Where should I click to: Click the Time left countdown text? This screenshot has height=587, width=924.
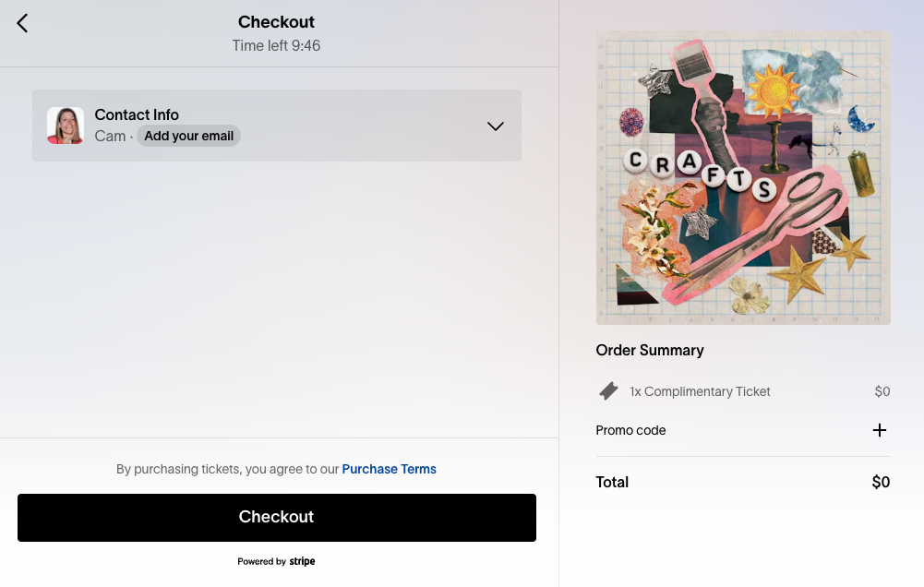(276, 45)
